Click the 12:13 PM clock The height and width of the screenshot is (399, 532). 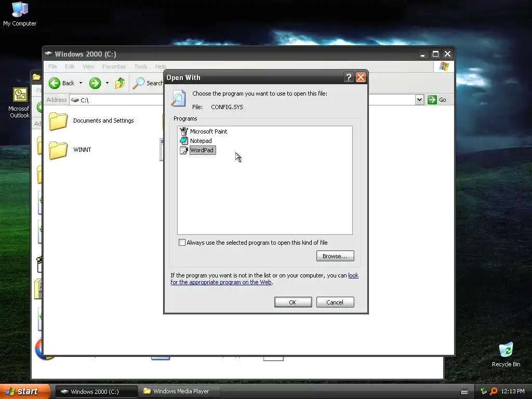513,391
